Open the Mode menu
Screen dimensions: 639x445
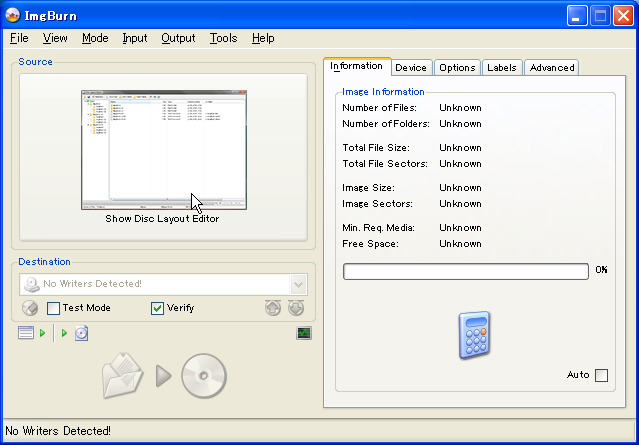(x=95, y=38)
